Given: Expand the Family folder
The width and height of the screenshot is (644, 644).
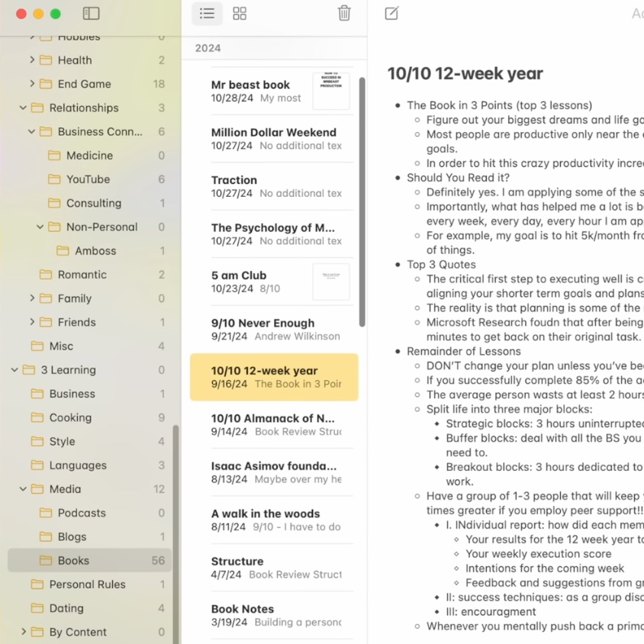Looking at the screenshot, I should coord(32,298).
